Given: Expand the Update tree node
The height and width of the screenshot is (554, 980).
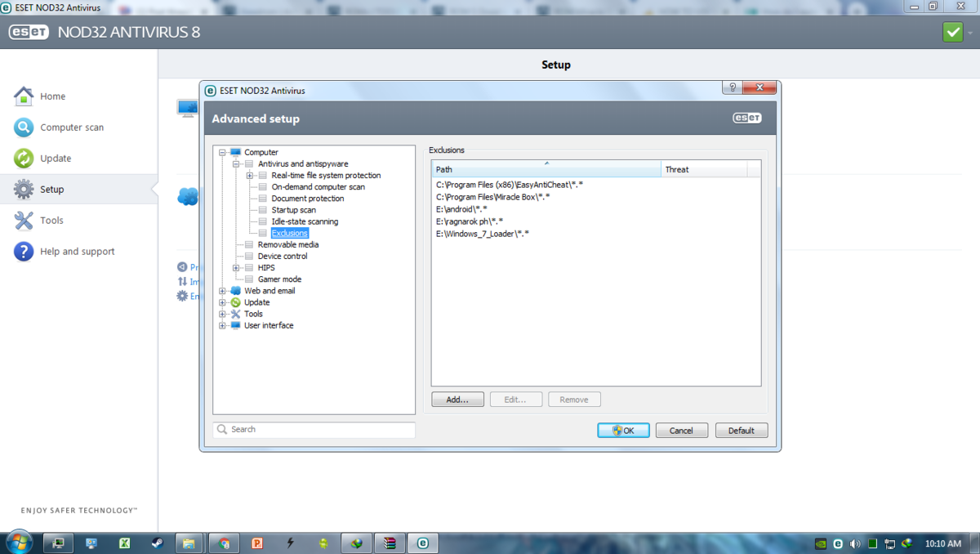Looking at the screenshot, I should click(x=222, y=302).
